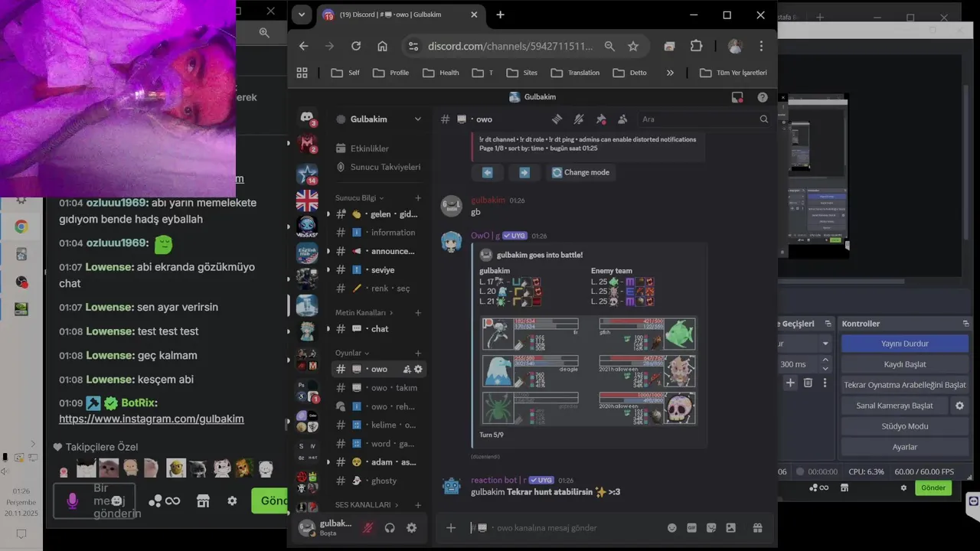Switch to chat channel
This screenshot has height=551, width=980.
coord(379,329)
